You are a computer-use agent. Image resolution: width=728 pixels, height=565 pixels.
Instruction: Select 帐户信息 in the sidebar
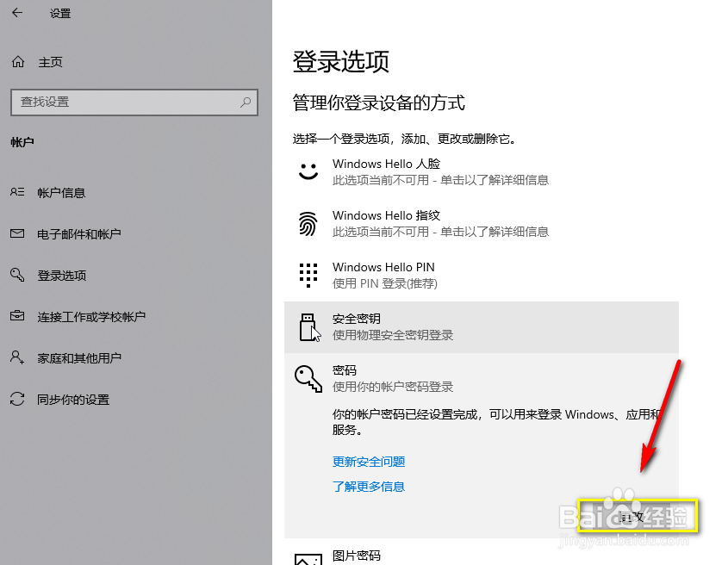(x=61, y=193)
